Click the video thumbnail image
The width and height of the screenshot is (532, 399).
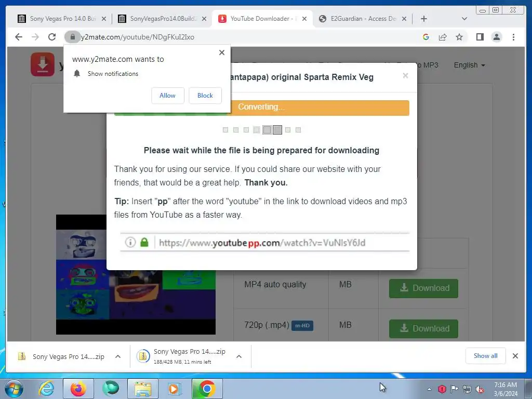(136, 274)
